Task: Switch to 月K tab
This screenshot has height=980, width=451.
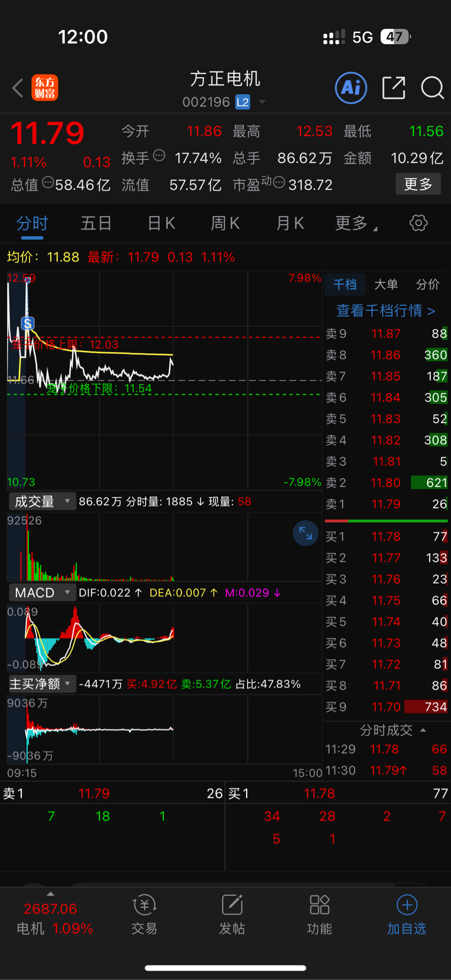Action: (x=290, y=223)
